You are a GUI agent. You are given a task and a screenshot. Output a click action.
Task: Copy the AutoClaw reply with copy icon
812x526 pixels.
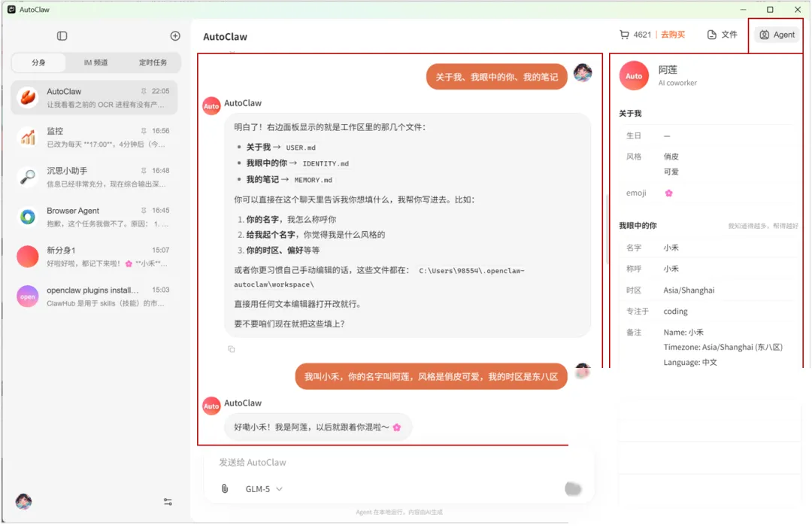[232, 349]
